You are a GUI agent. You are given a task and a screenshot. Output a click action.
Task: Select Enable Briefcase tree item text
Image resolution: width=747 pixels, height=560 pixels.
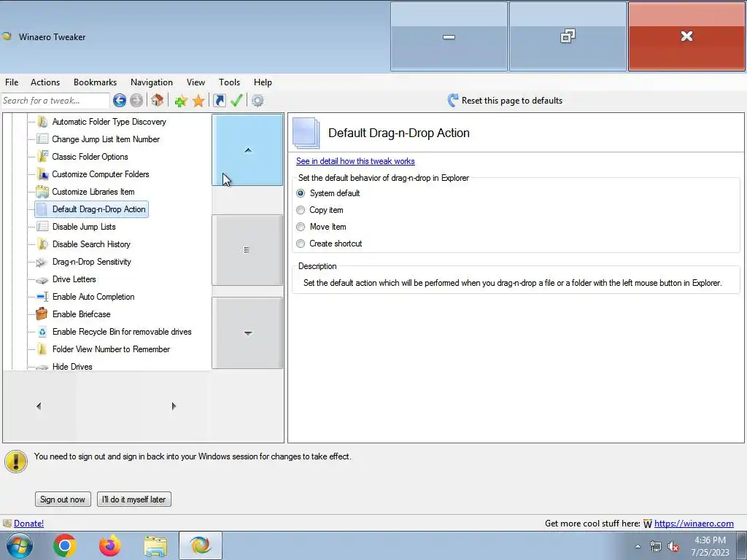(x=82, y=314)
